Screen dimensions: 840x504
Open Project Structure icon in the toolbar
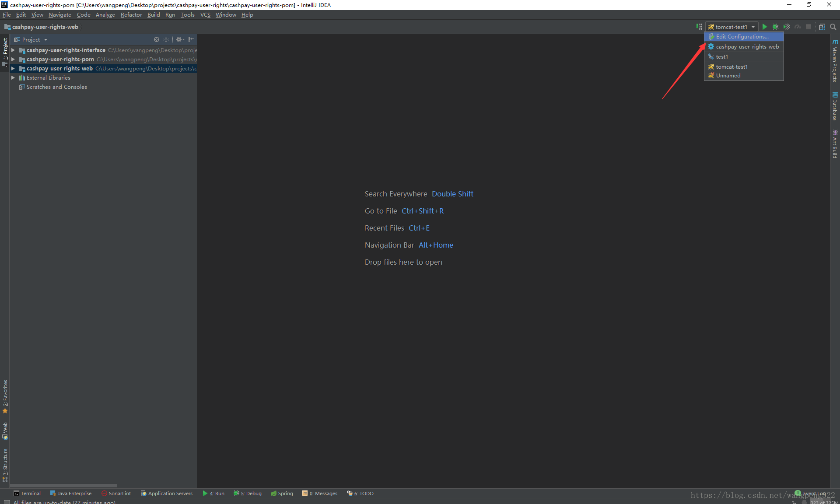(x=822, y=27)
